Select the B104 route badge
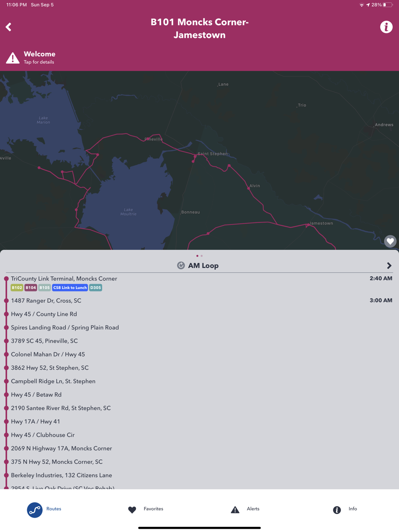The image size is (399, 532). pos(31,288)
